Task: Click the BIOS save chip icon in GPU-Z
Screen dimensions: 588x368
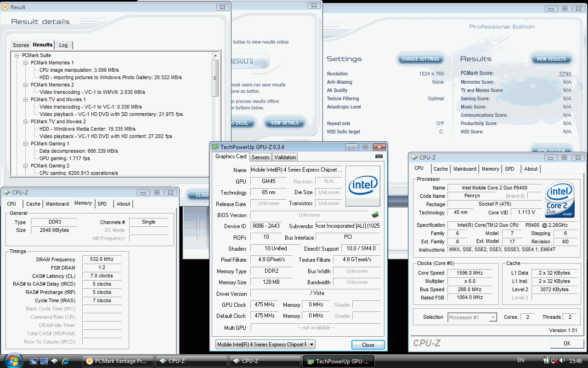Action: (x=375, y=215)
